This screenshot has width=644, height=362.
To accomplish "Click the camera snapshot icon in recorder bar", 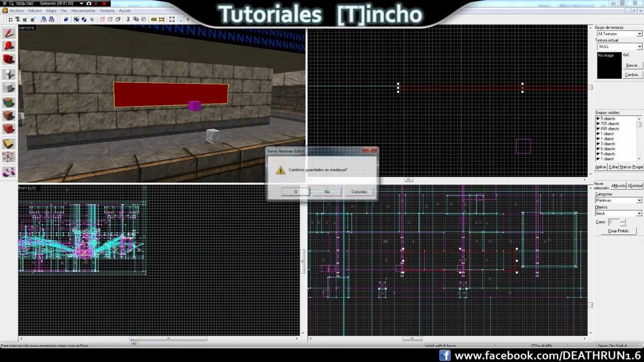I will point(89,3).
